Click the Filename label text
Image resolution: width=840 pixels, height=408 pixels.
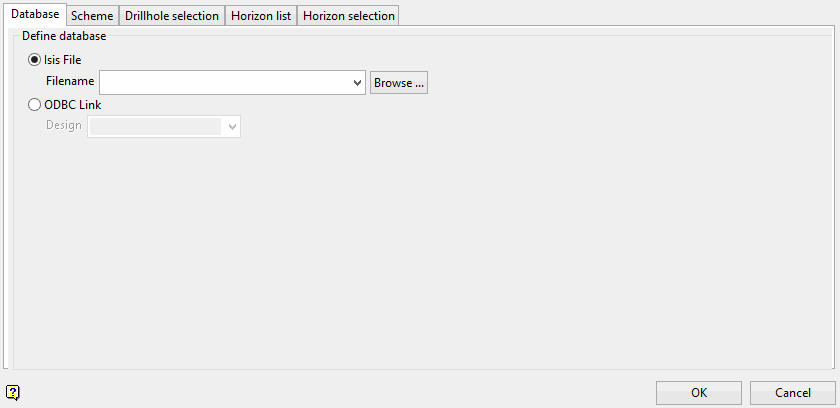(70, 82)
